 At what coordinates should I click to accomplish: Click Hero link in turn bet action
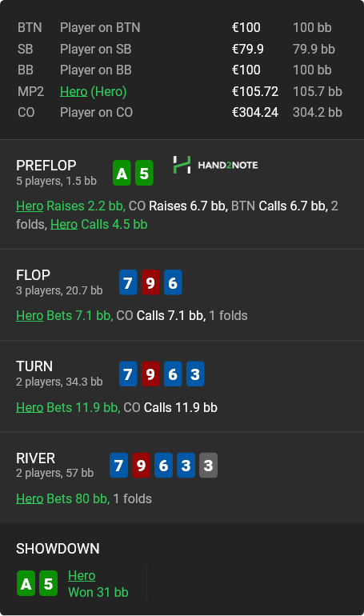(30, 407)
